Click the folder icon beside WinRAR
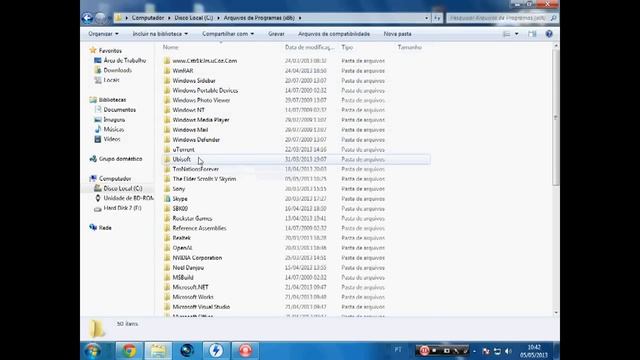Viewport: 640px width, 360px height. [x=167, y=71]
